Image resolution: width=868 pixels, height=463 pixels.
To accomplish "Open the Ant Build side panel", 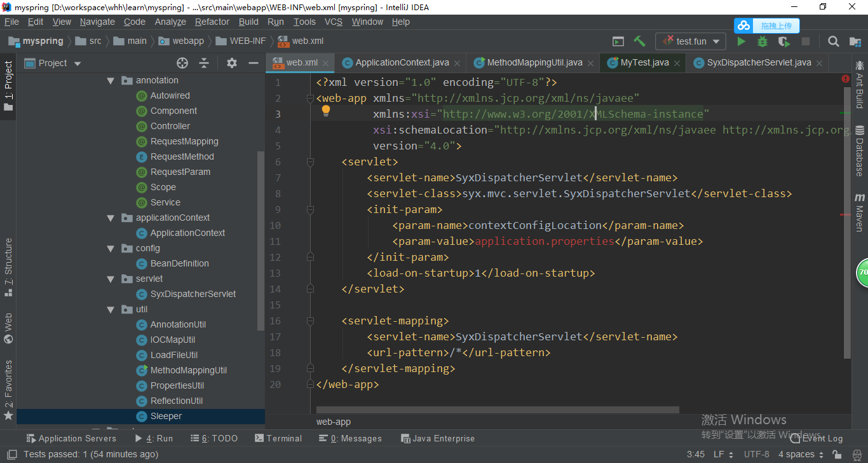I will click(859, 85).
